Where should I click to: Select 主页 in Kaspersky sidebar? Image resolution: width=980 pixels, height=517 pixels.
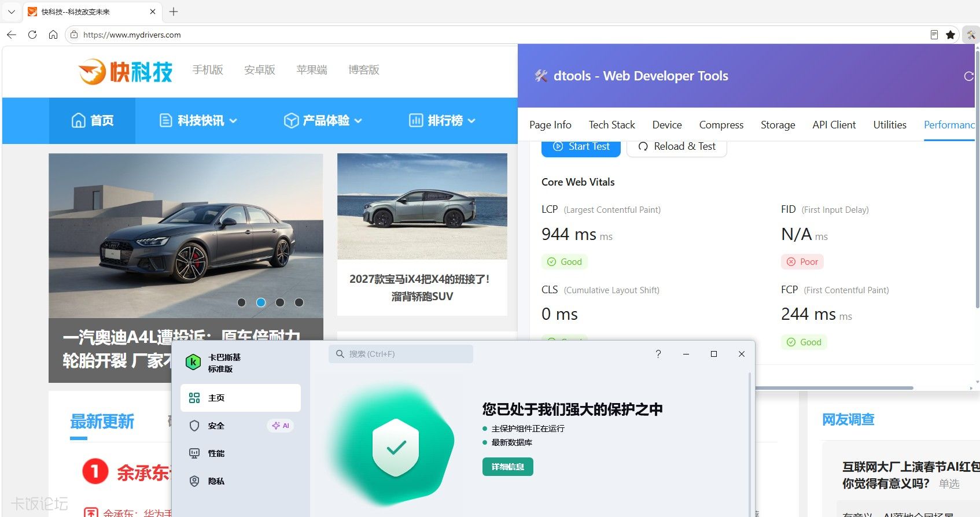click(241, 398)
